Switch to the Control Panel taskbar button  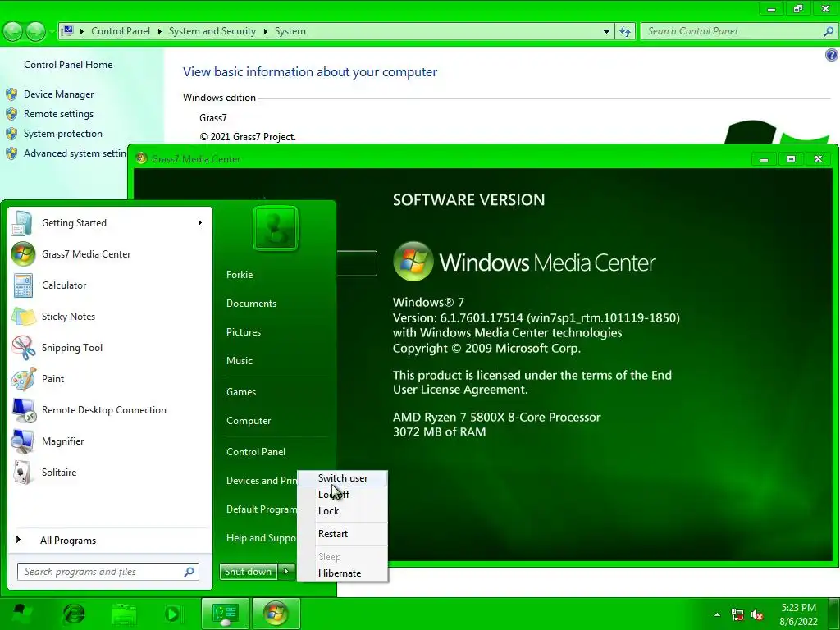point(225,614)
